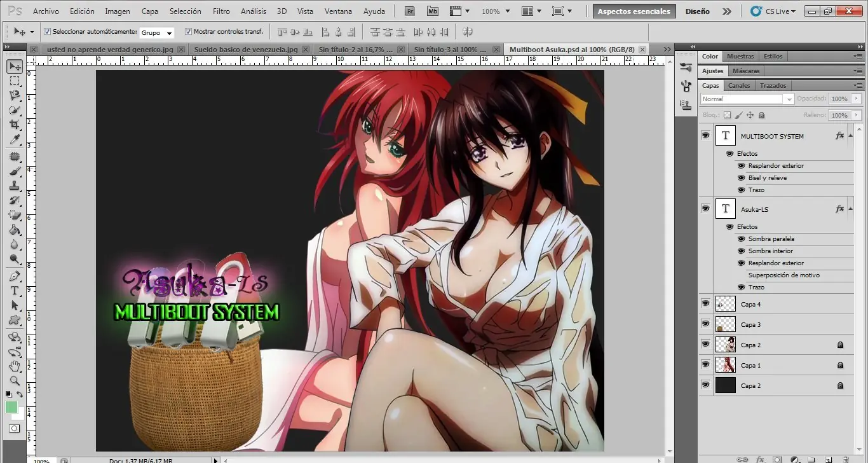This screenshot has height=463, width=868.
Task: Show more workspaces via the chevron
Action: [x=727, y=11]
